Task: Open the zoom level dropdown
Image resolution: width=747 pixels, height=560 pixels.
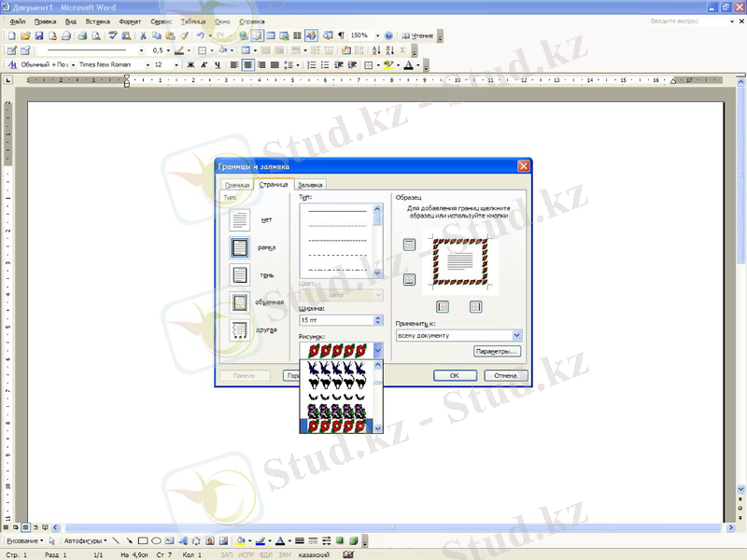Action: point(377,35)
